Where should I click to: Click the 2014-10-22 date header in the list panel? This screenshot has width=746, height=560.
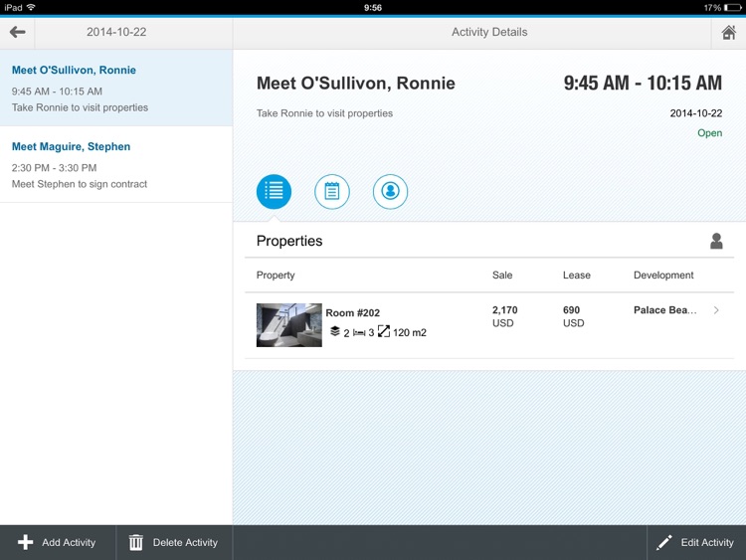tap(116, 32)
